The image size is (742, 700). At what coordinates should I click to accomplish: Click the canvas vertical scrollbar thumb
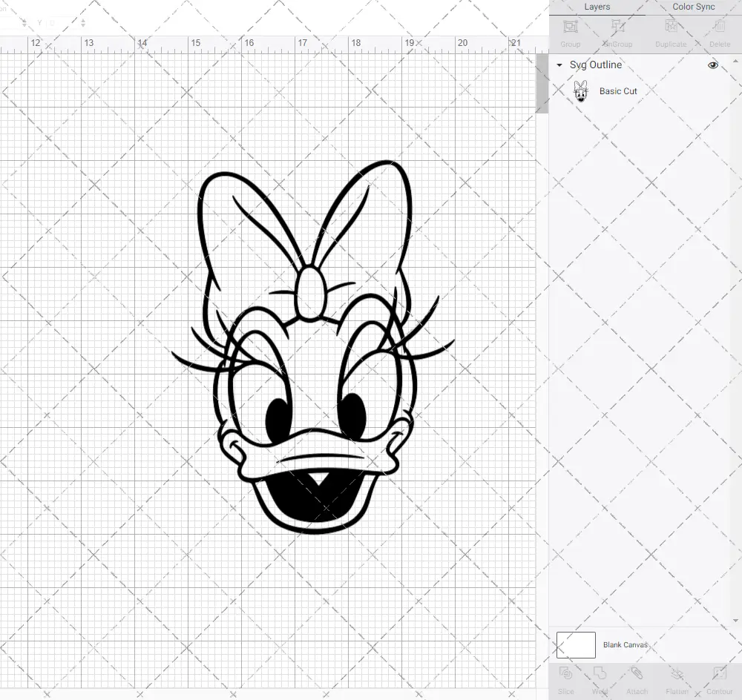point(542,83)
